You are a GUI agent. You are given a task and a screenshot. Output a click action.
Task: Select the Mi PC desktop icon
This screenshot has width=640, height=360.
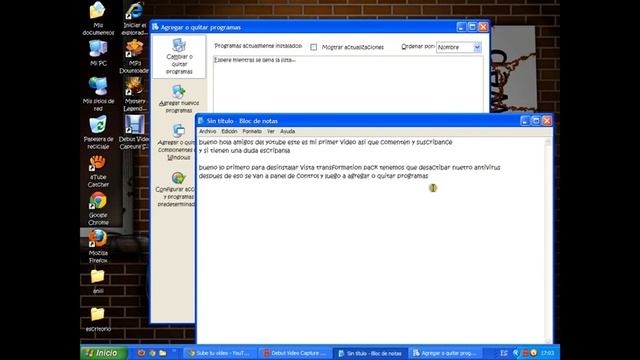coord(98,53)
